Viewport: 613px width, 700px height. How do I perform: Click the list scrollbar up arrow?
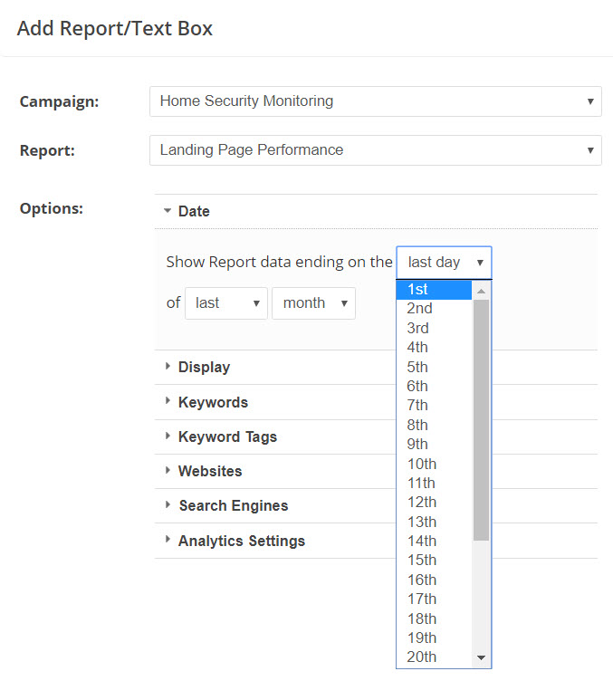pos(481,291)
